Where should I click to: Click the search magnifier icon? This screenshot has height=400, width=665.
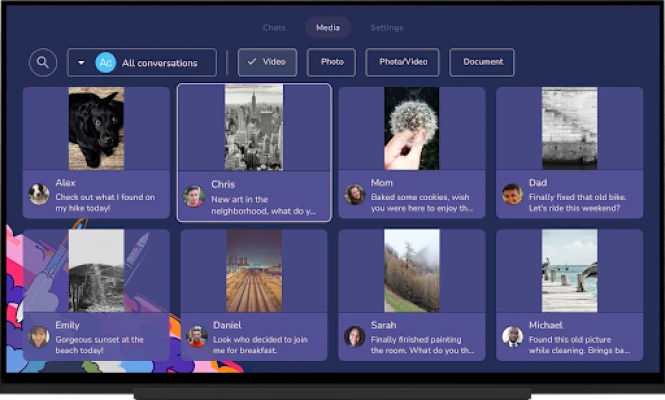pos(42,63)
